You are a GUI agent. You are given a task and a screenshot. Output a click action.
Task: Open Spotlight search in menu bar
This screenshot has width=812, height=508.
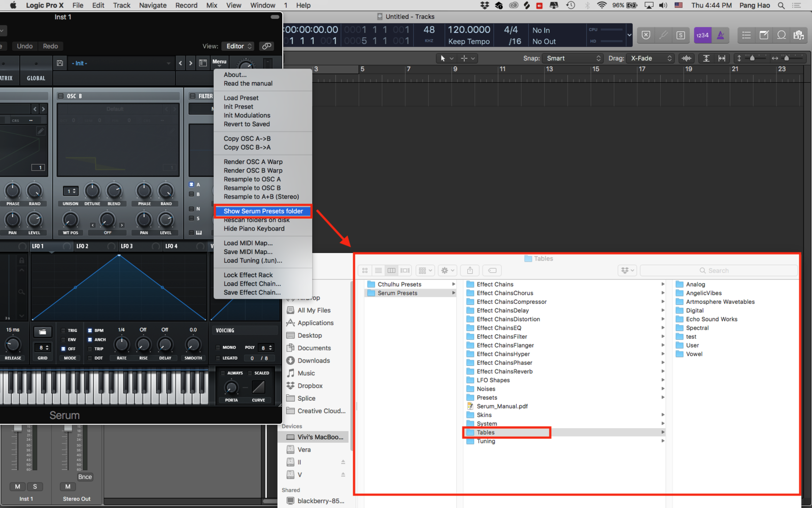(x=782, y=6)
